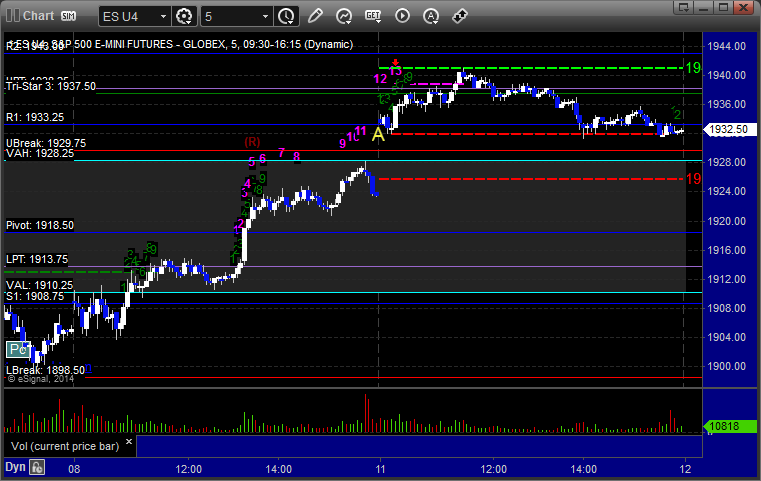Open the window options menu button

684,7
